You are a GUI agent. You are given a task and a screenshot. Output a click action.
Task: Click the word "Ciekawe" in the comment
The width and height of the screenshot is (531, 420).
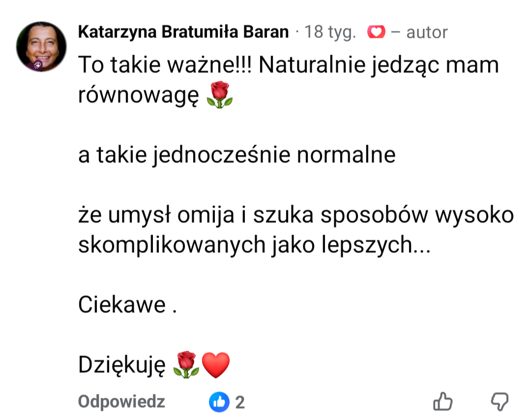(122, 305)
